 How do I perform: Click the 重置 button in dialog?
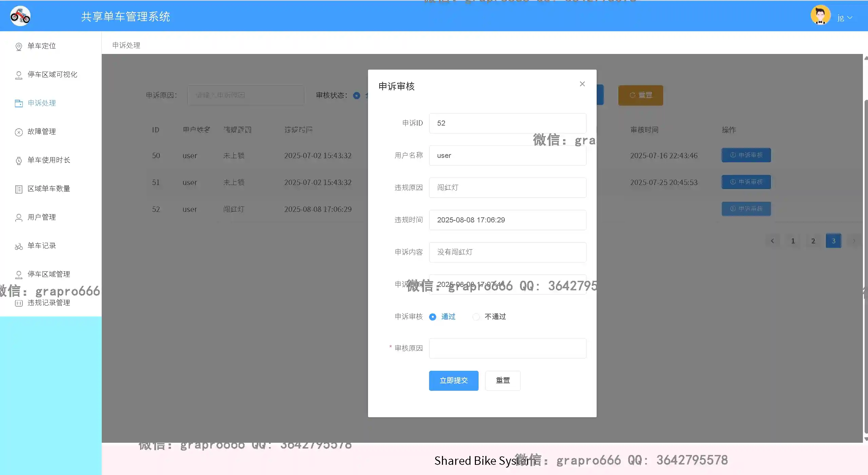pos(502,380)
